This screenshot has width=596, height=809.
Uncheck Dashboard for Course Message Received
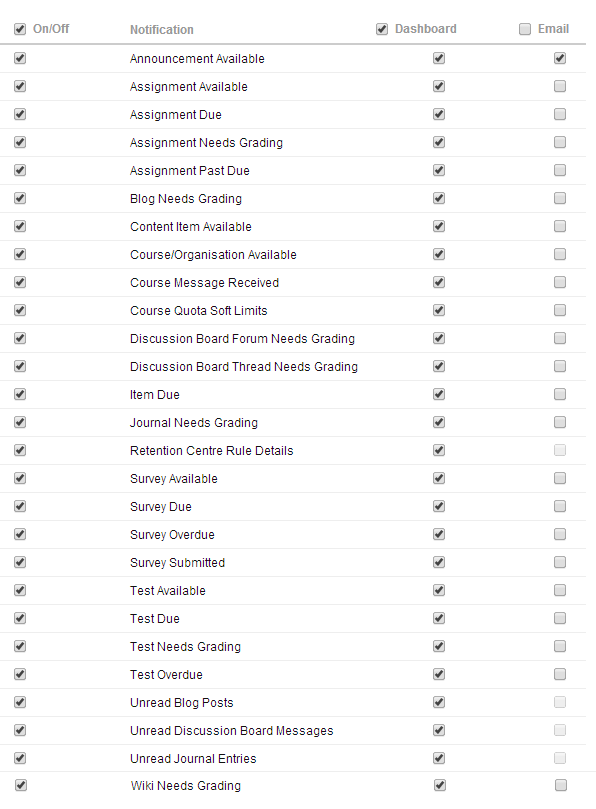coord(439,282)
